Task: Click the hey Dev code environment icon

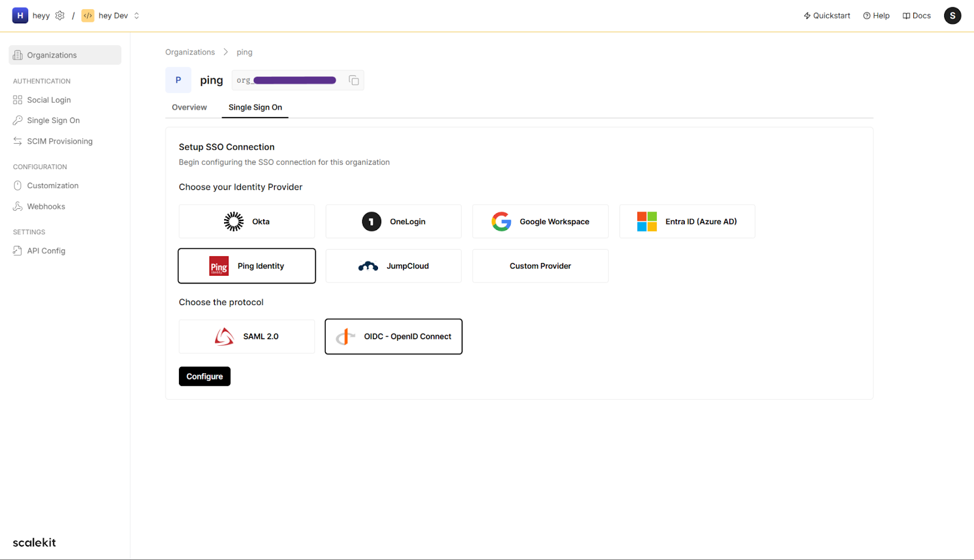Action: click(x=88, y=16)
